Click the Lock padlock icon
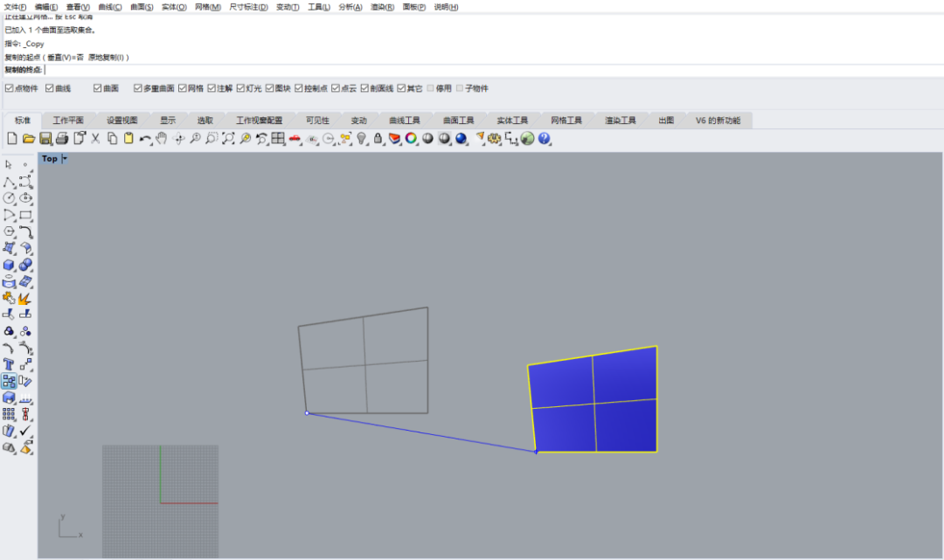 click(378, 138)
